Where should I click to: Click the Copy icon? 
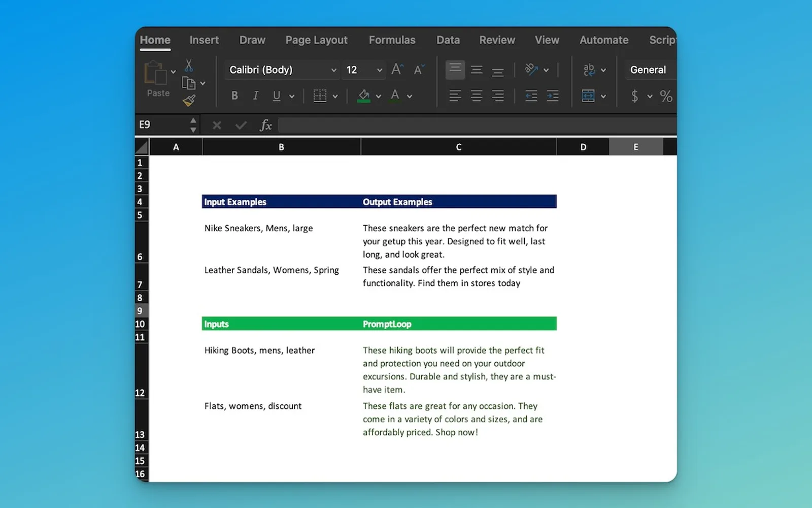(x=189, y=83)
